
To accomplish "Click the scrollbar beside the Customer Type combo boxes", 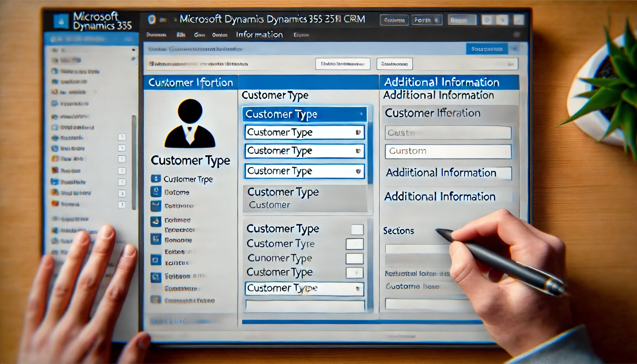I will tap(370, 145).
